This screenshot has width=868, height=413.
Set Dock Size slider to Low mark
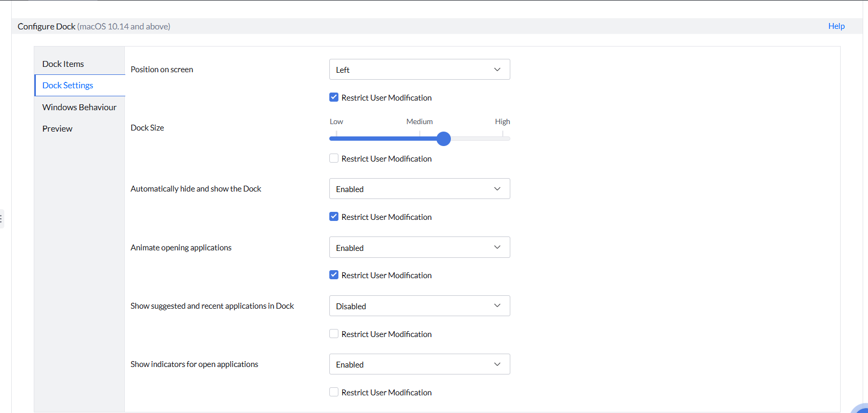[x=336, y=139]
